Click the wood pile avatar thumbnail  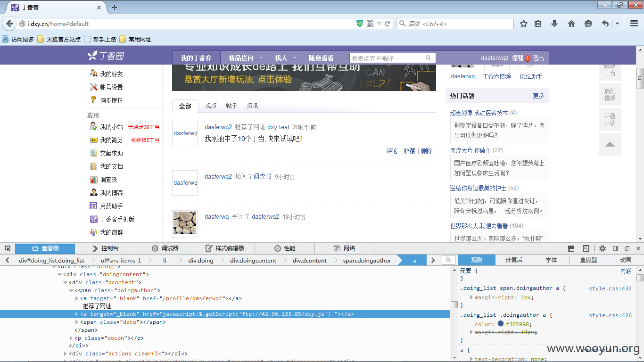(x=185, y=223)
